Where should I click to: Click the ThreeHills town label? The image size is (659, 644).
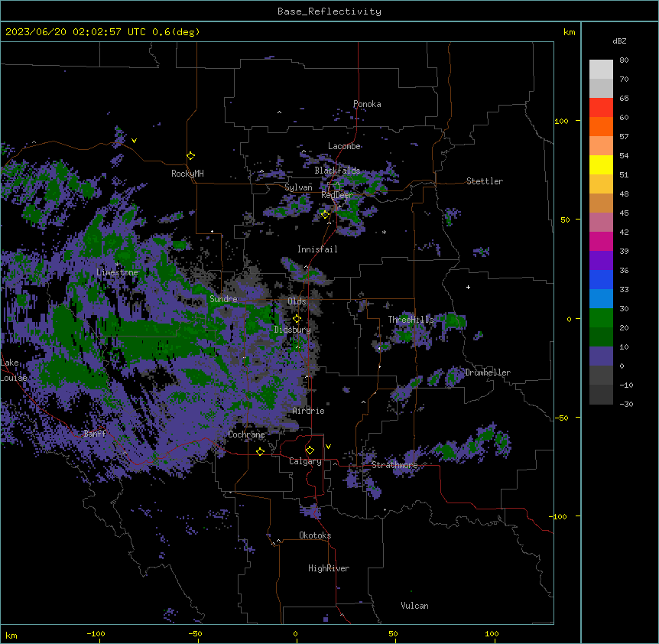[411, 320]
